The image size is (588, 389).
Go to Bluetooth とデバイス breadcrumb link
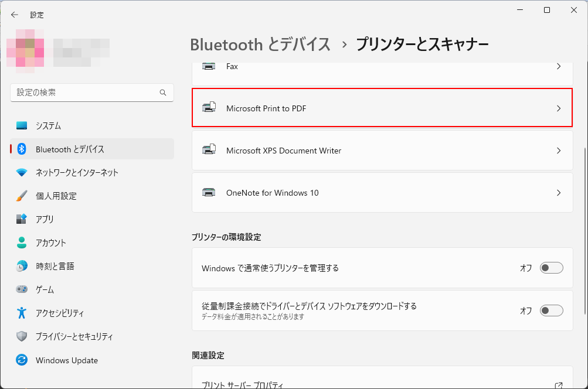(x=260, y=44)
